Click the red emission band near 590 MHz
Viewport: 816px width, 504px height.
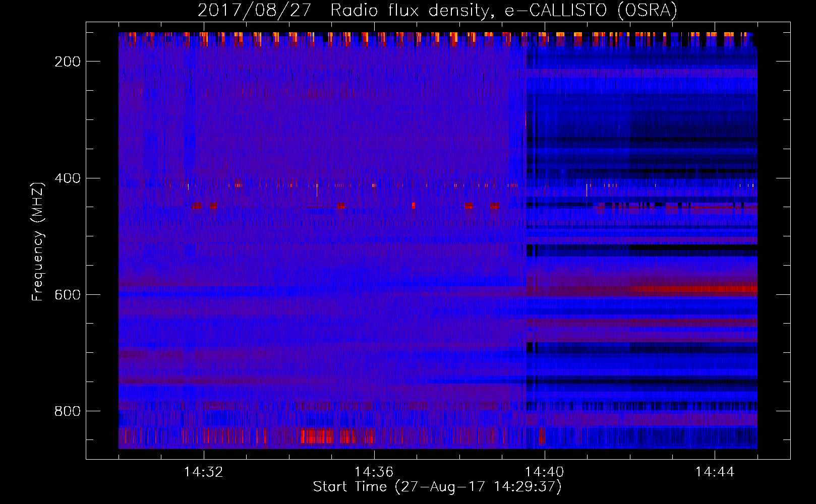pyautogui.click(x=695, y=289)
